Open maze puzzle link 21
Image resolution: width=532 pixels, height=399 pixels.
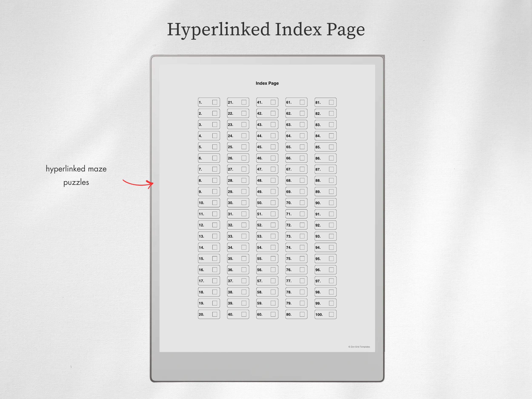click(x=238, y=102)
